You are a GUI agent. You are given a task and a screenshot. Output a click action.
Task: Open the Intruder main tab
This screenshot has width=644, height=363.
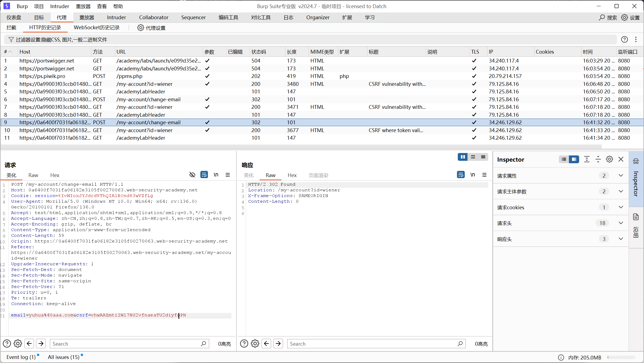pyautogui.click(x=116, y=18)
